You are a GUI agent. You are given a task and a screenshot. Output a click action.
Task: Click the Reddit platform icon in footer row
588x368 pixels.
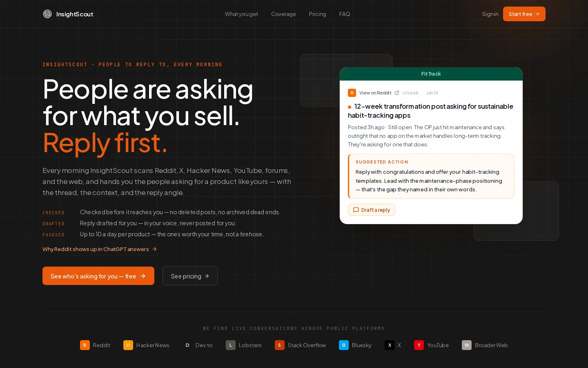(85, 345)
